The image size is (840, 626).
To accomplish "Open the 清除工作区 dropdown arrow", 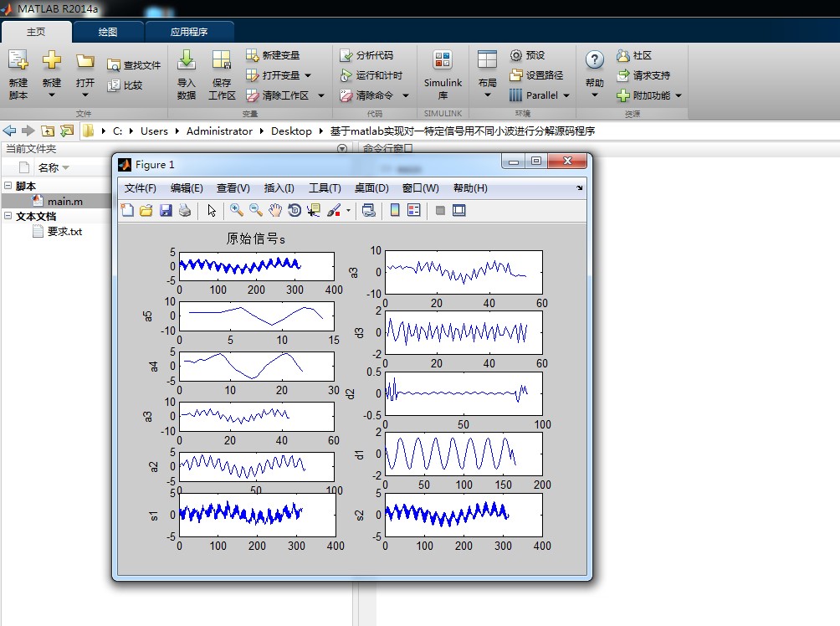I will tap(321, 95).
